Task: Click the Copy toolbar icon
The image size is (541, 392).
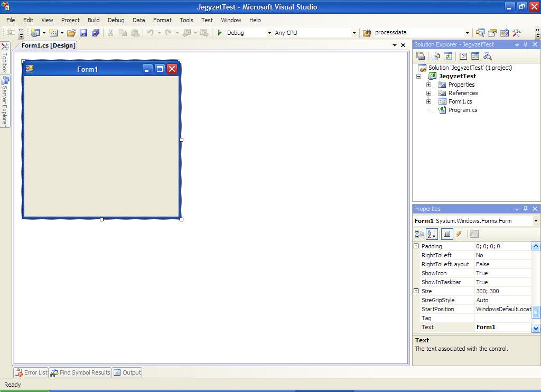Action: point(123,33)
